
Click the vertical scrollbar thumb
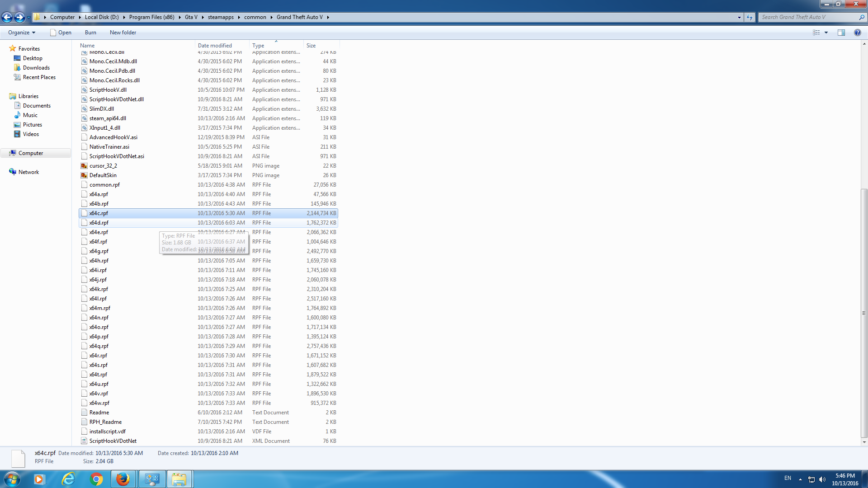coord(864,312)
